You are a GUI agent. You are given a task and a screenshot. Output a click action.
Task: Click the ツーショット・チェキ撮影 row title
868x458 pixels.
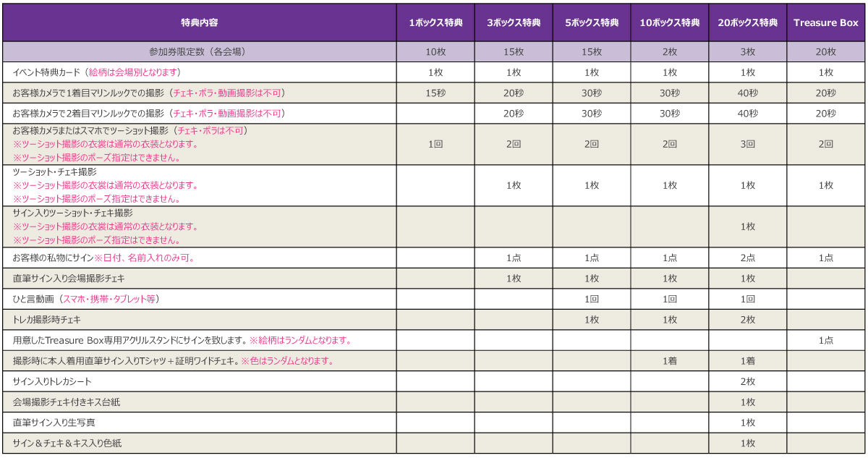click(x=55, y=172)
